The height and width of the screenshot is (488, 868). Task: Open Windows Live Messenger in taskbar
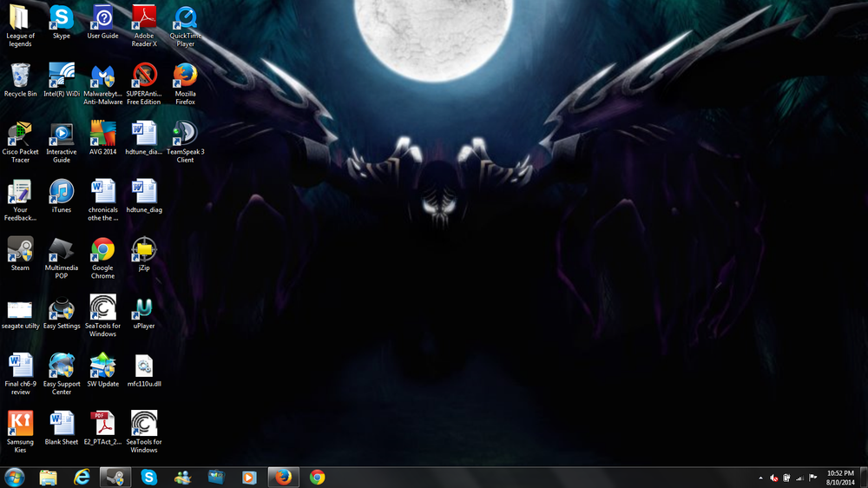pos(182,477)
